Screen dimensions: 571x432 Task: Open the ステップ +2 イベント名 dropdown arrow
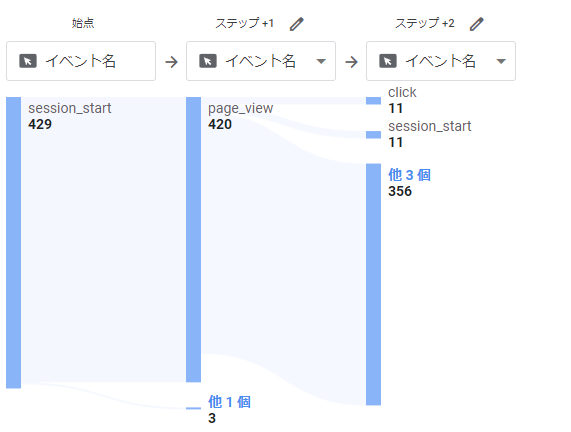[501, 61]
